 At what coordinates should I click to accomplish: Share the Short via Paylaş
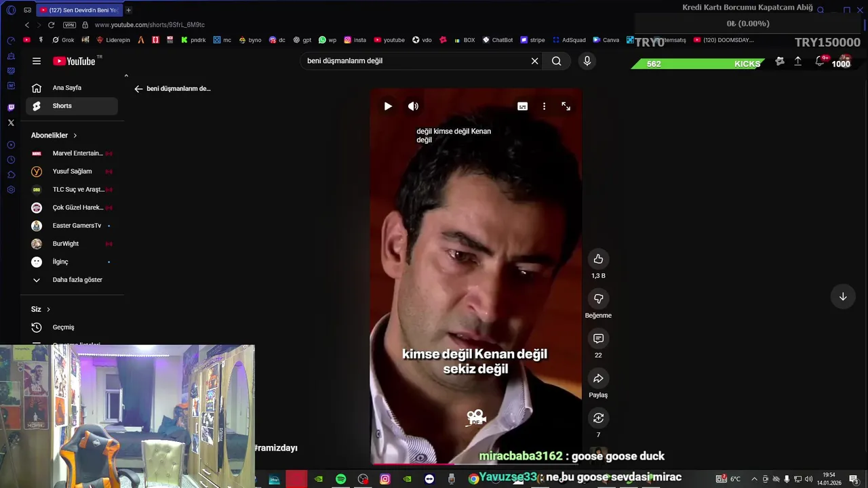[x=598, y=378]
